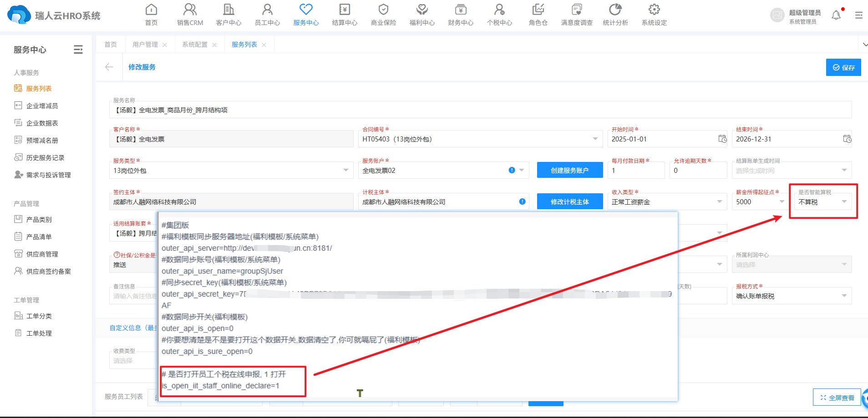This screenshot has width=868, height=418.
Task: Open 结算中心 module
Action: [x=345, y=15]
